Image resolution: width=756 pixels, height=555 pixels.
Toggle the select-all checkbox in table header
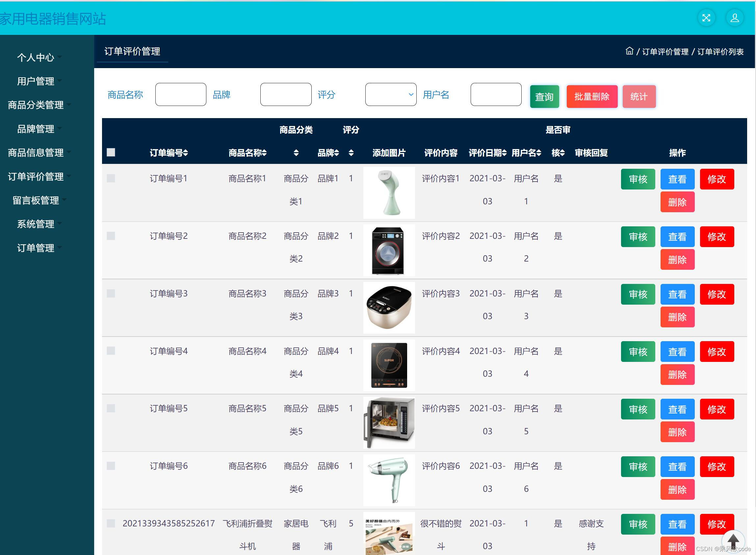(111, 153)
